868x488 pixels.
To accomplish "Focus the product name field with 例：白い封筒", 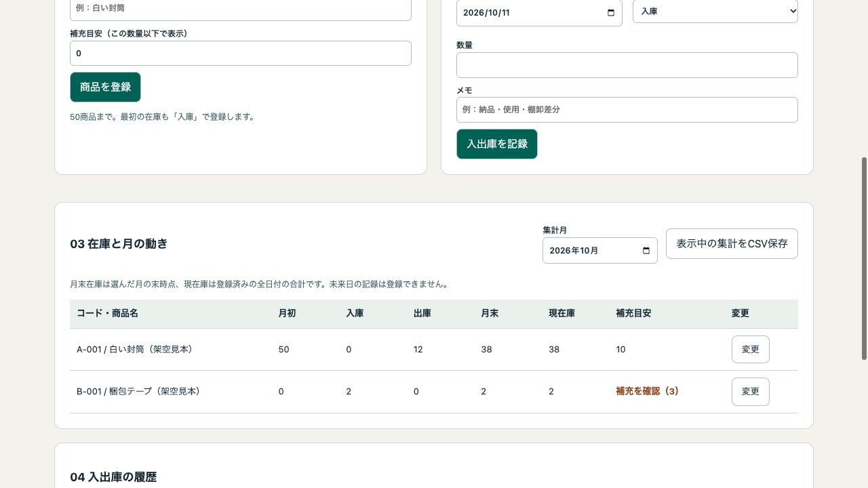I will tap(241, 9).
